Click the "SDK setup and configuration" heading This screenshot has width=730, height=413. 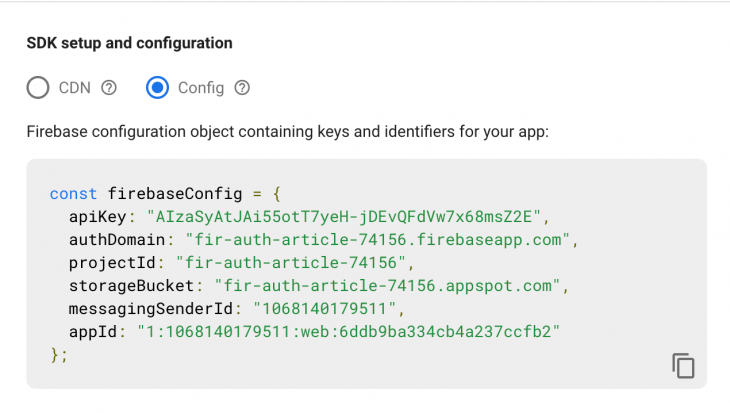tap(129, 43)
